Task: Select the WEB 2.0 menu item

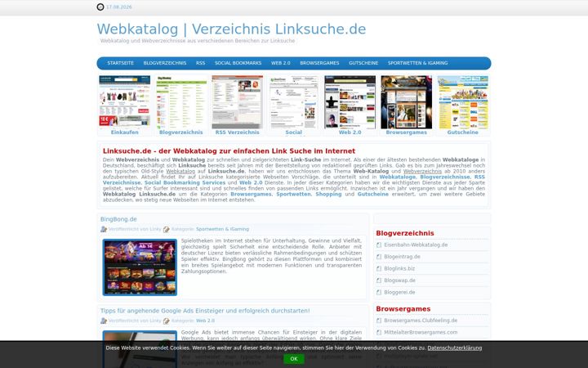Action: [280, 63]
